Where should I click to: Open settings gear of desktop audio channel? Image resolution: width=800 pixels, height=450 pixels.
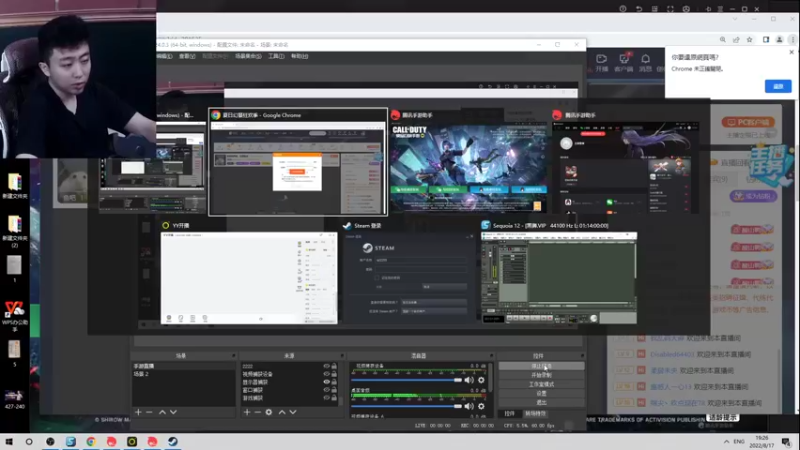[481, 406]
